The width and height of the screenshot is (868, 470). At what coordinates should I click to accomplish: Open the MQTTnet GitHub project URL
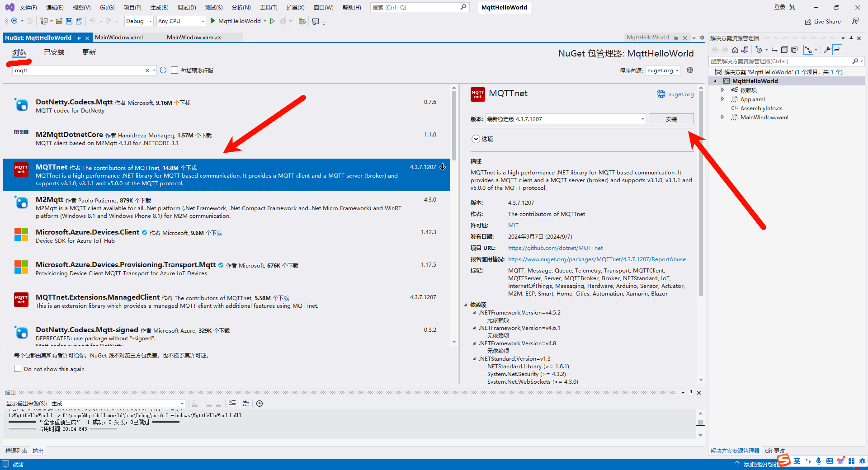click(555, 248)
